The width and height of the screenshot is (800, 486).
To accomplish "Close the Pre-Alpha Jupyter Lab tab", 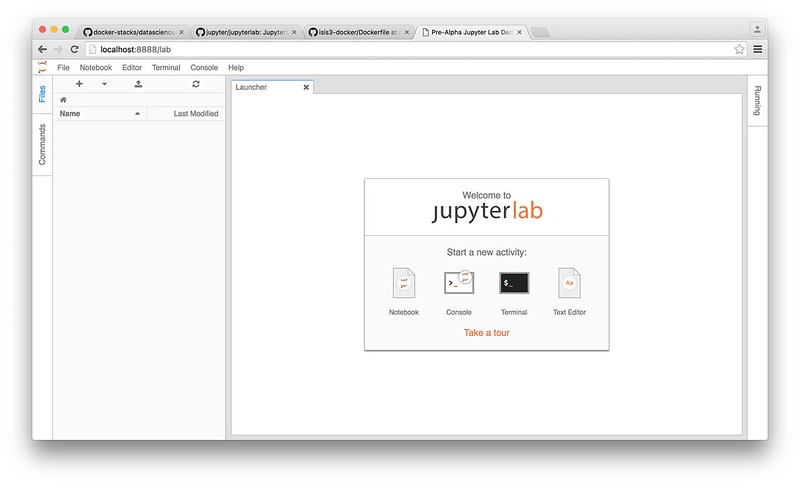I will pos(519,32).
